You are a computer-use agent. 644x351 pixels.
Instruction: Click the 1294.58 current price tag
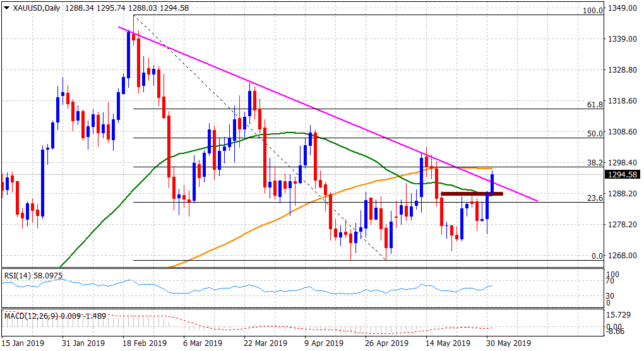622,175
